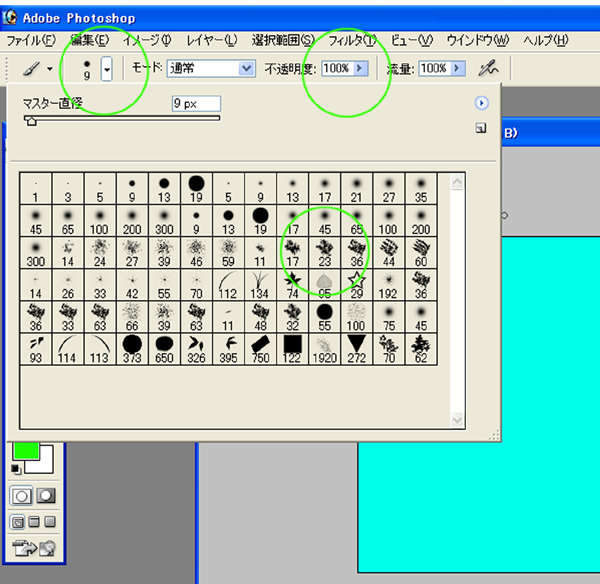
Task: Choose the spatter 46 brush preset
Action: pyautogui.click(x=196, y=253)
